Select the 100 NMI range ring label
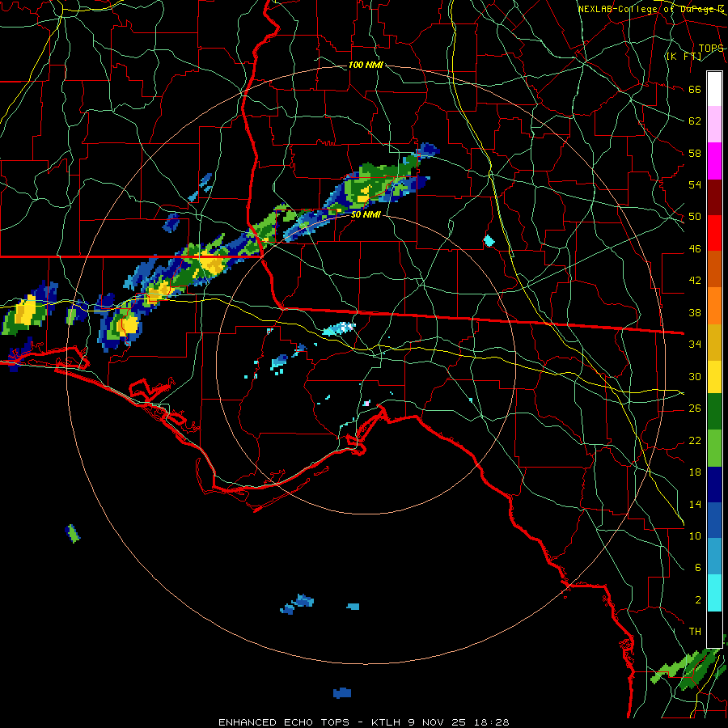Viewport: 728px width, 728px height. click(x=366, y=65)
